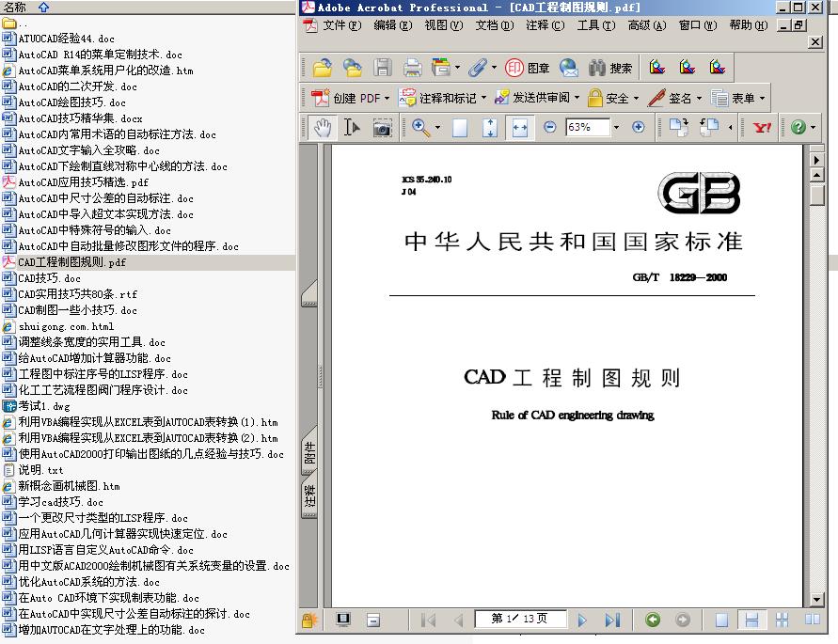This screenshot has width=838, height=644.
Task: Go to next page arrow
Action: (x=582, y=620)
